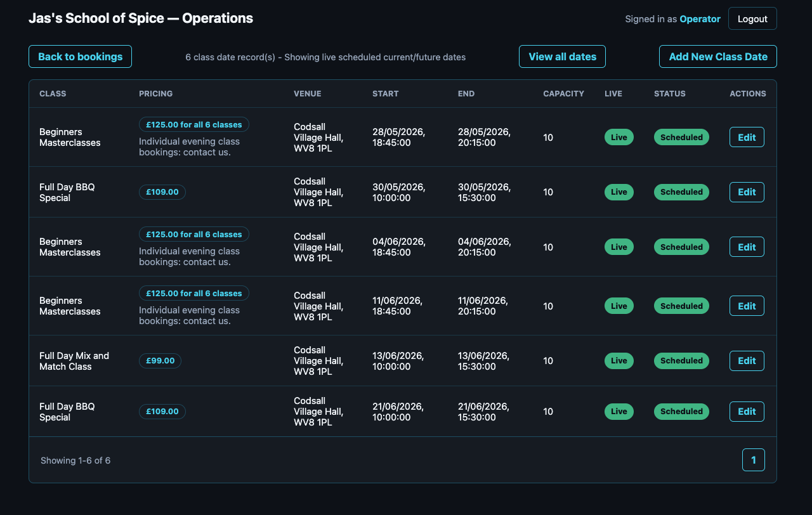Click Scheduled status badge for 30/05/2026 class
The image size is (812, 515).
[681, 192]
